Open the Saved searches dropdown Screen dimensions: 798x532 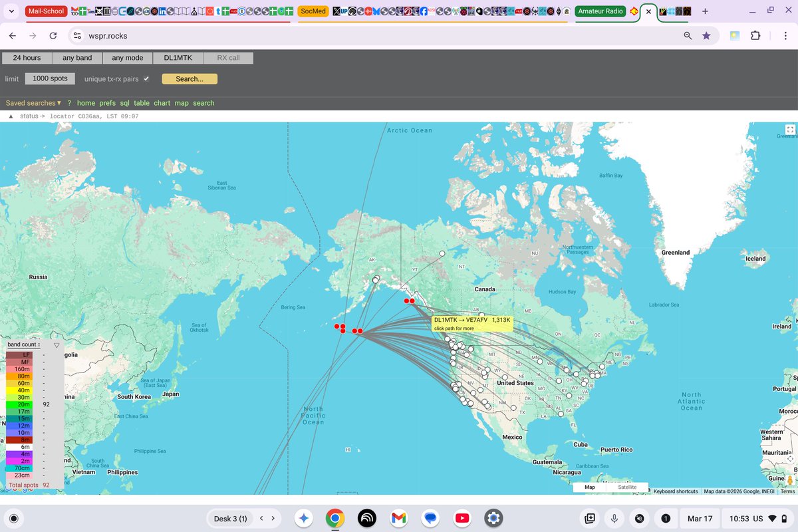pos(33,103)
